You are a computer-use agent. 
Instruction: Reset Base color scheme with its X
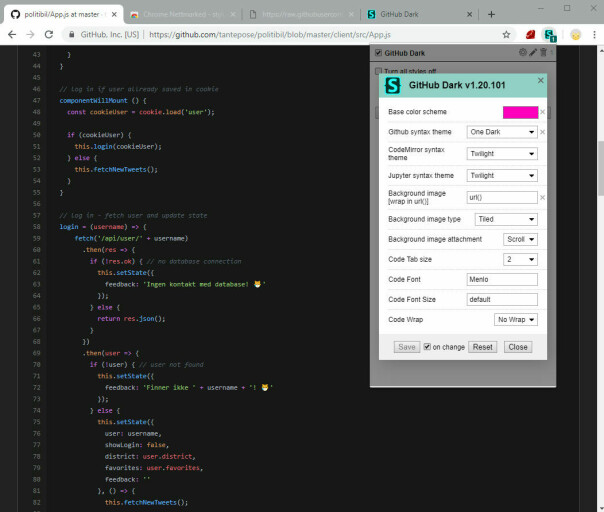point(542,112)
